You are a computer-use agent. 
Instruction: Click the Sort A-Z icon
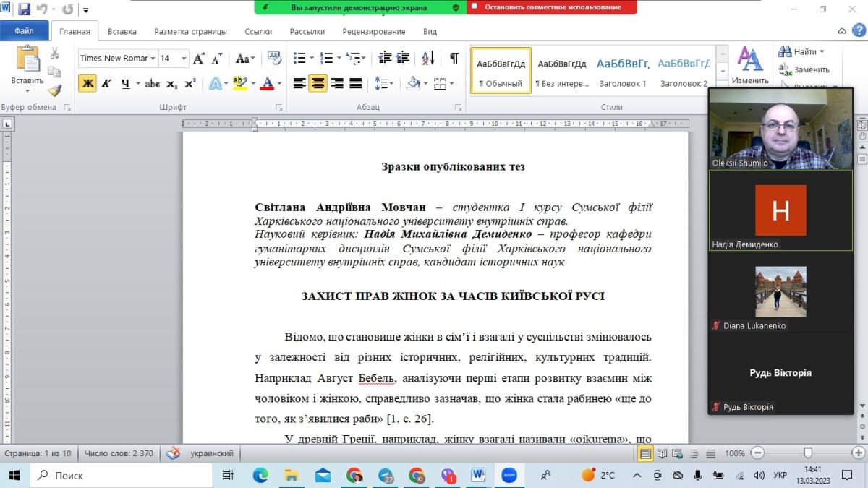click(x=427, y=58)
